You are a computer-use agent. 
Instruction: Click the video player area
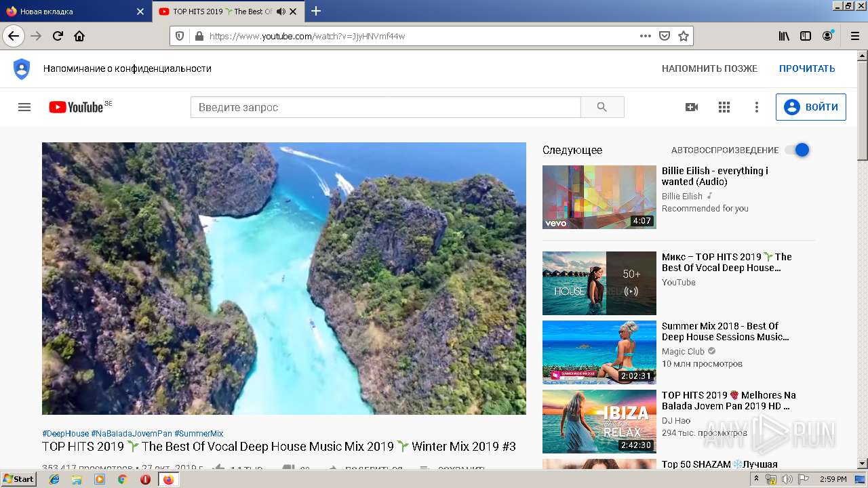[284, 278]
